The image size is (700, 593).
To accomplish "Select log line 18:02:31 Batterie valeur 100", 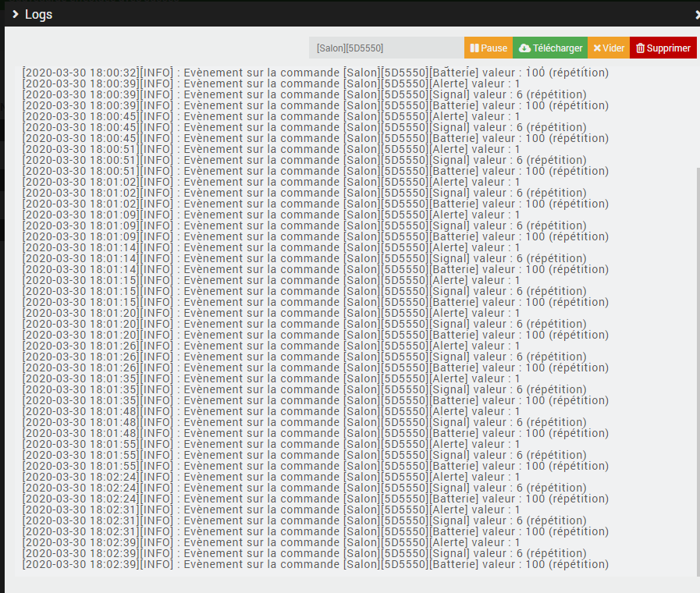I will pyautogui.click(x=315, y=532).
